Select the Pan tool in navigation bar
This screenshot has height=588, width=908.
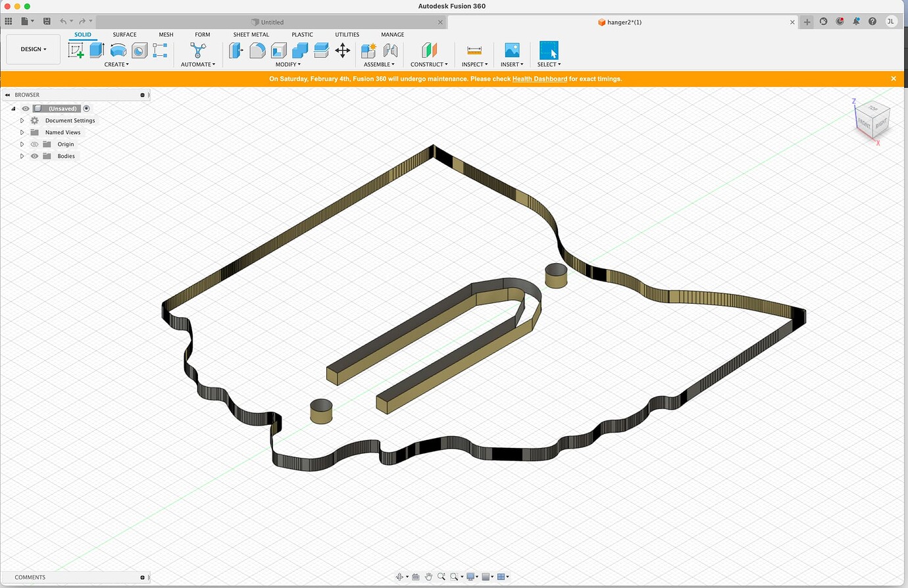[428, 576]
